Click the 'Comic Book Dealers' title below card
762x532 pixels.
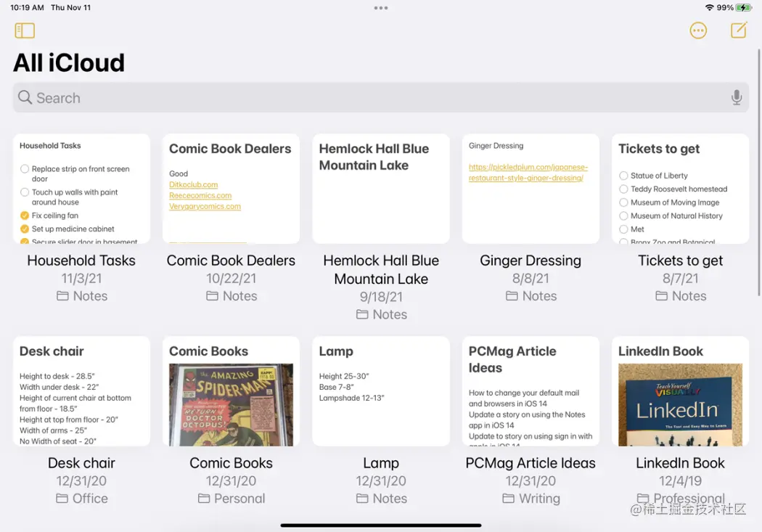(231, 261)
